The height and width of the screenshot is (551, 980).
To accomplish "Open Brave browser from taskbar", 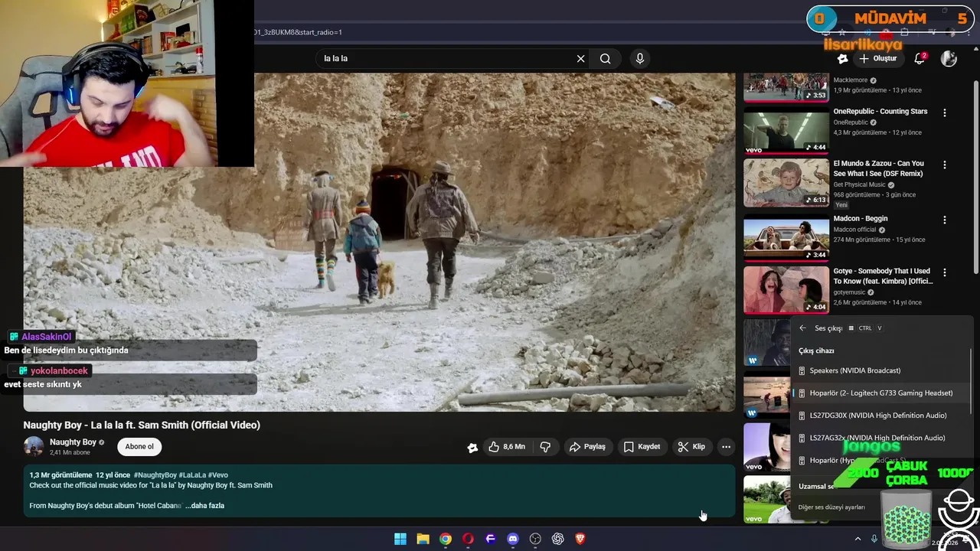I will pos(580,539).
